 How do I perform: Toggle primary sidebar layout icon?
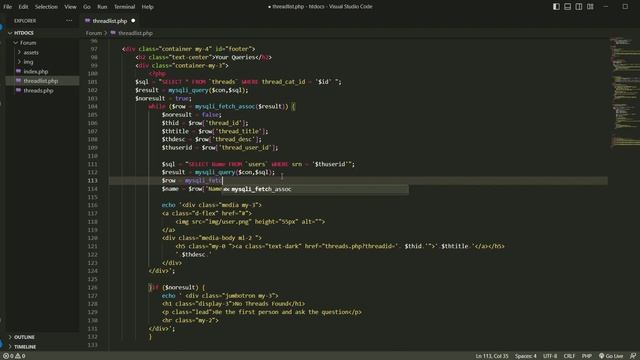click(x=556, y=7)
